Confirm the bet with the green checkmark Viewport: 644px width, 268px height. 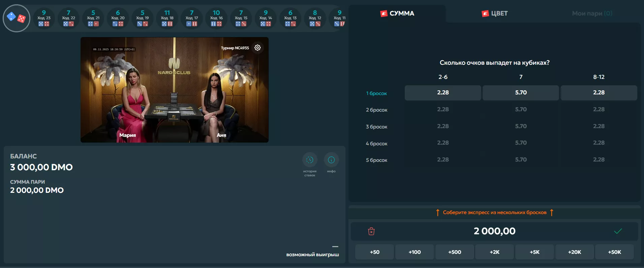coord(617,231)
